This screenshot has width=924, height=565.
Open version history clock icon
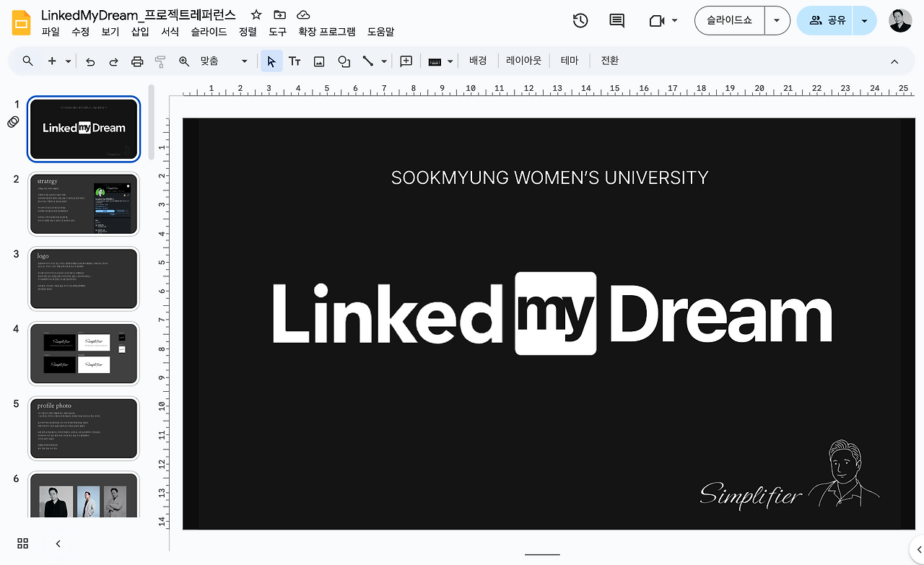pyautogui.click(x=580, y=21)
